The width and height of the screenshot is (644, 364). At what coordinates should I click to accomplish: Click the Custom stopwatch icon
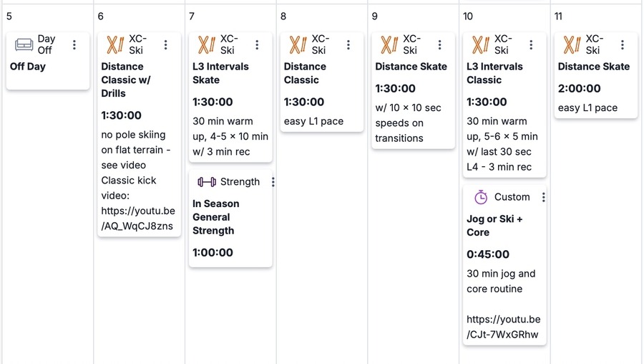click(x=481, y=197)
